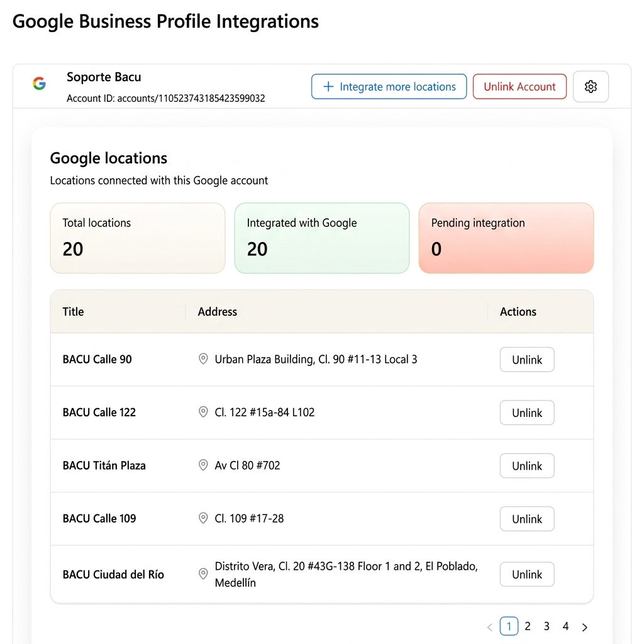Go to next page with right chevron

click(x=585, y=627)
